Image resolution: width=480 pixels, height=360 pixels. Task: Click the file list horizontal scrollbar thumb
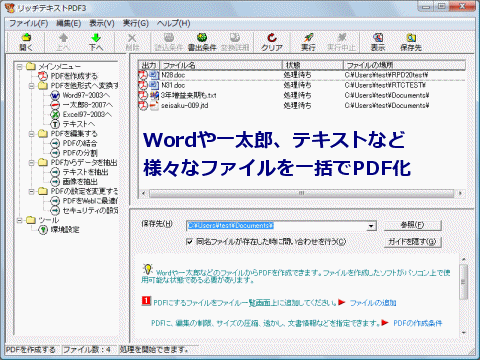click(302, 193)
